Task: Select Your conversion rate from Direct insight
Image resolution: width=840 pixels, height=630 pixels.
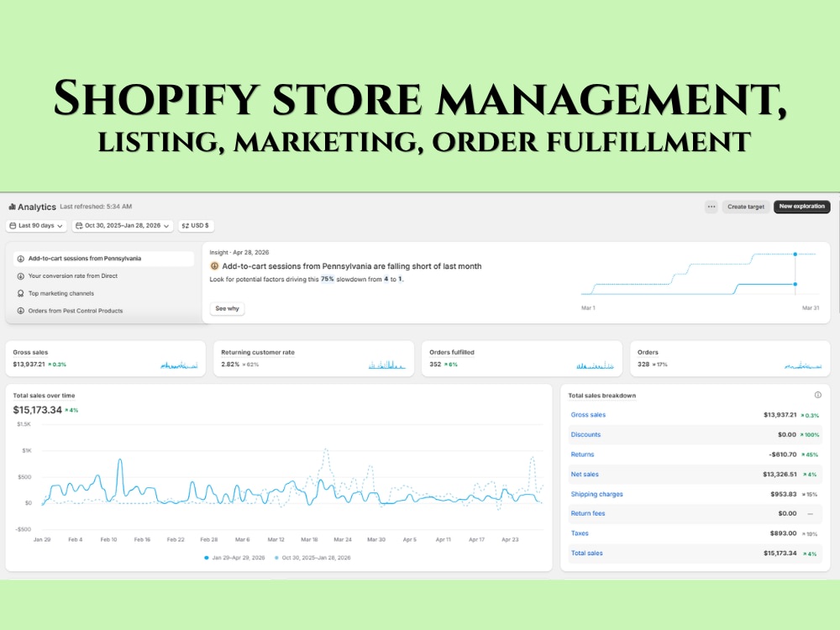Action: point(103,276)
